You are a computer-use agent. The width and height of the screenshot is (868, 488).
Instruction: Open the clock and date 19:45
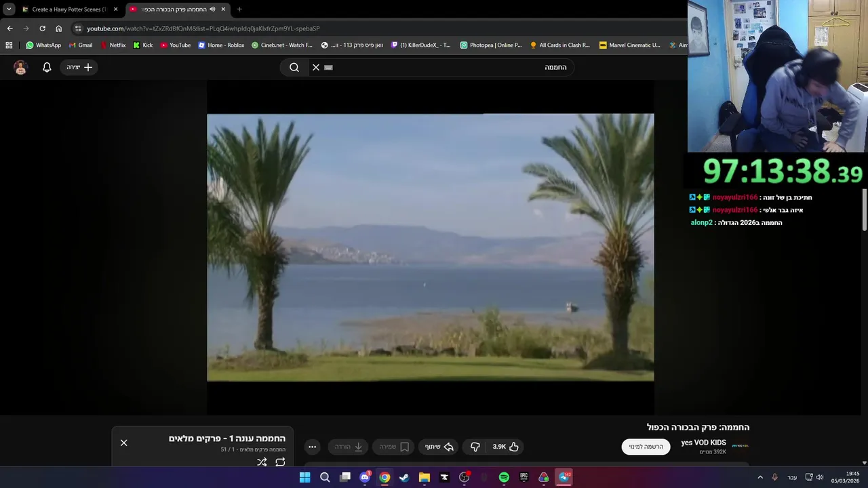tap(847, 477)
